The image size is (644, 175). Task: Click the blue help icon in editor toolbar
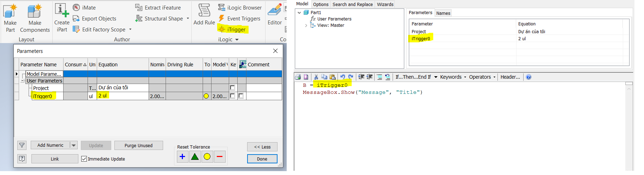529,77
